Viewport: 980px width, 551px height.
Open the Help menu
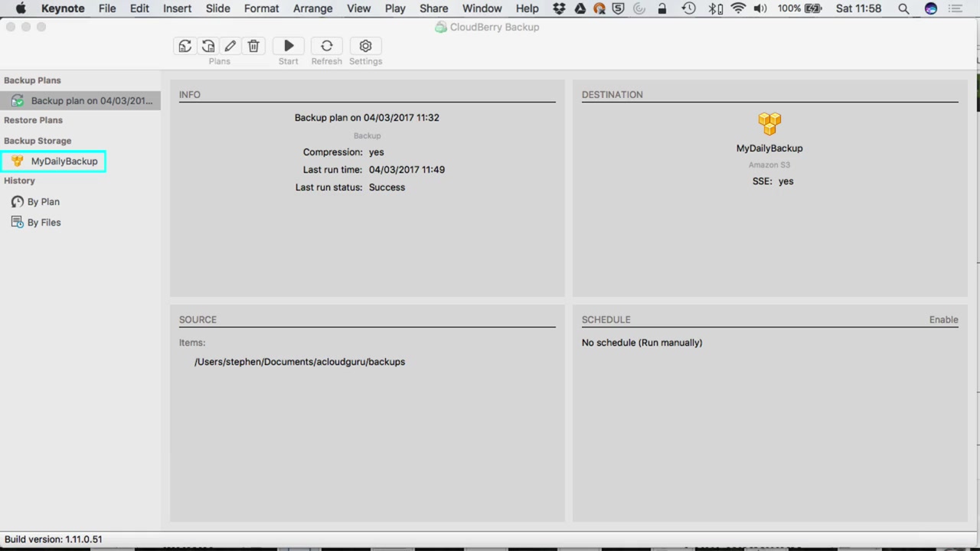(x=527, y=8)
